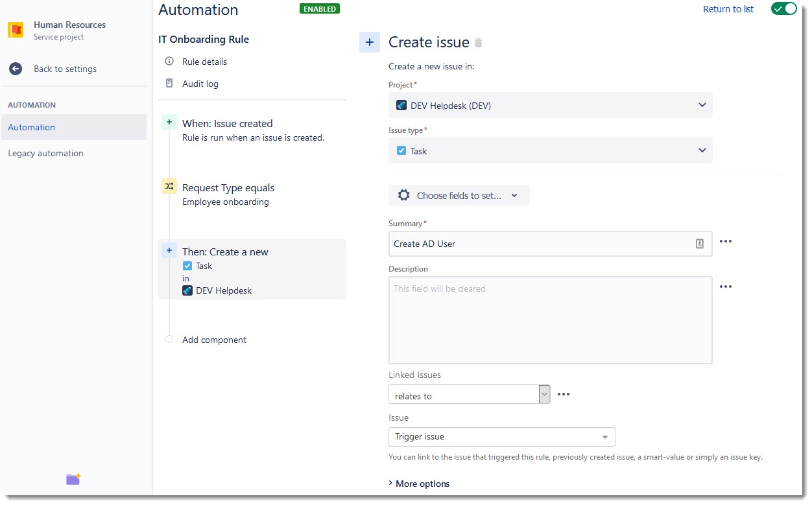Screen dimensions: 812x505
Task: Open the relates to link type dropdown
Action: [x=469, y=394]
